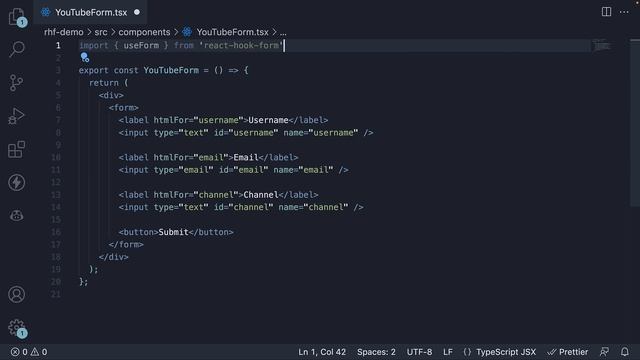Open the Run and Debug view

point(16,116)
